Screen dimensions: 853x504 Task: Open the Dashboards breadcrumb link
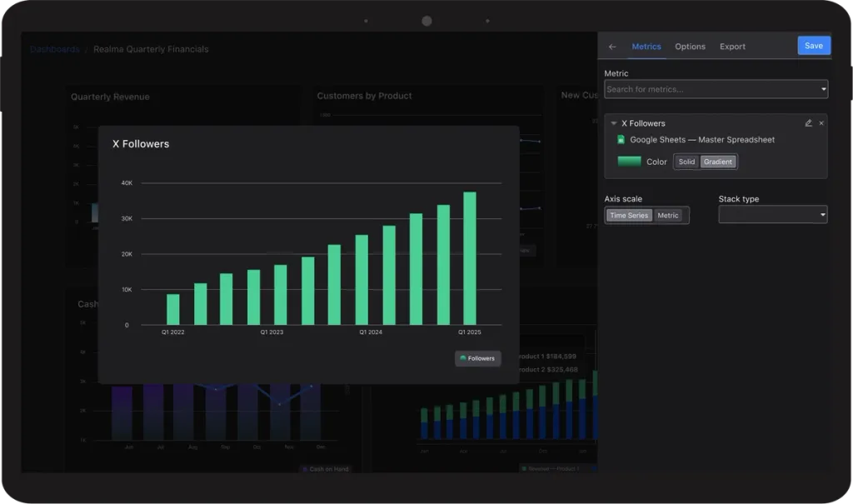(55, 49)
